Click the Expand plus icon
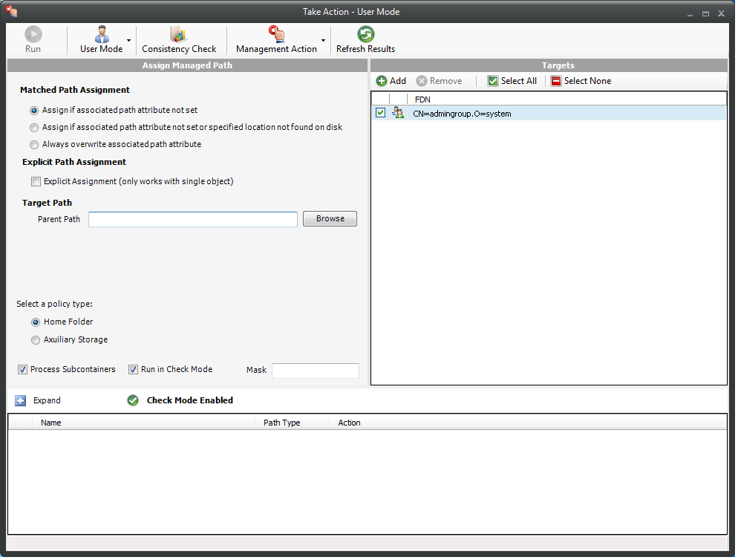738x560 pixels. tap(20, 401)
